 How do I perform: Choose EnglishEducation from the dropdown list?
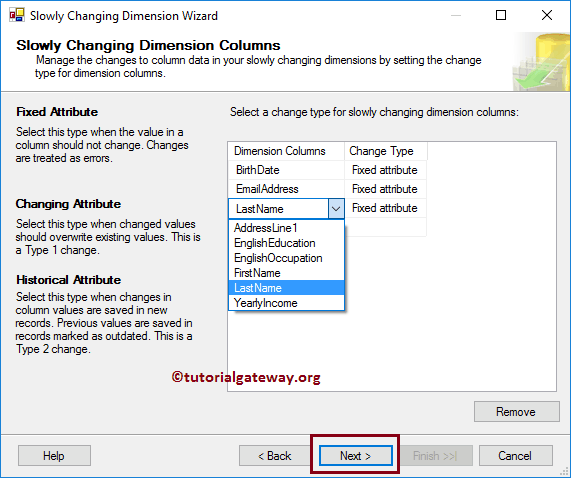click(286, 243)
